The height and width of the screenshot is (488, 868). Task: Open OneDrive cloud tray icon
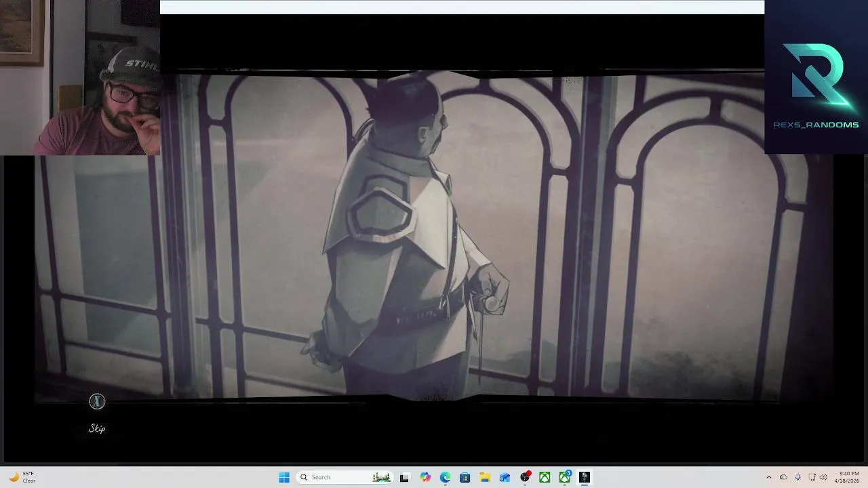click(x=783, y=477)
